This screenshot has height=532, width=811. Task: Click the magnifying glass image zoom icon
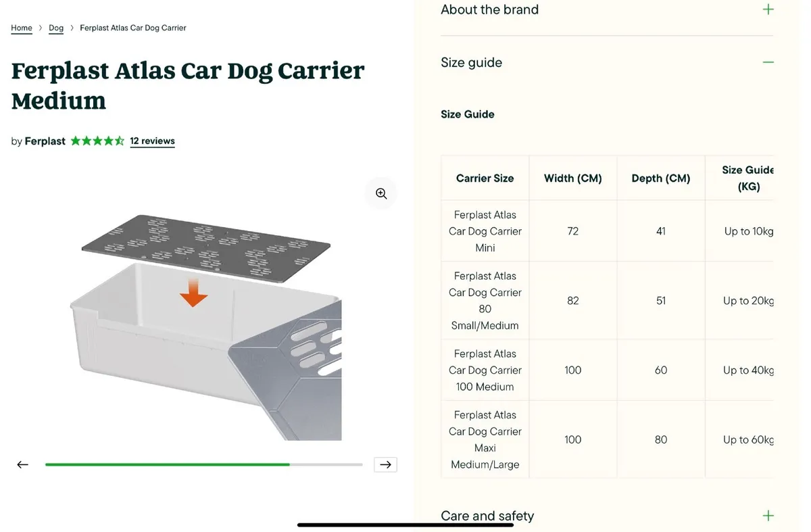point(380,193)
